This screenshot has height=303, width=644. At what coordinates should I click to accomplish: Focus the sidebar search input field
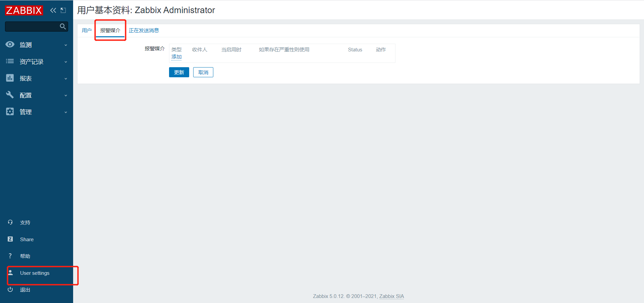pos(32,26)
